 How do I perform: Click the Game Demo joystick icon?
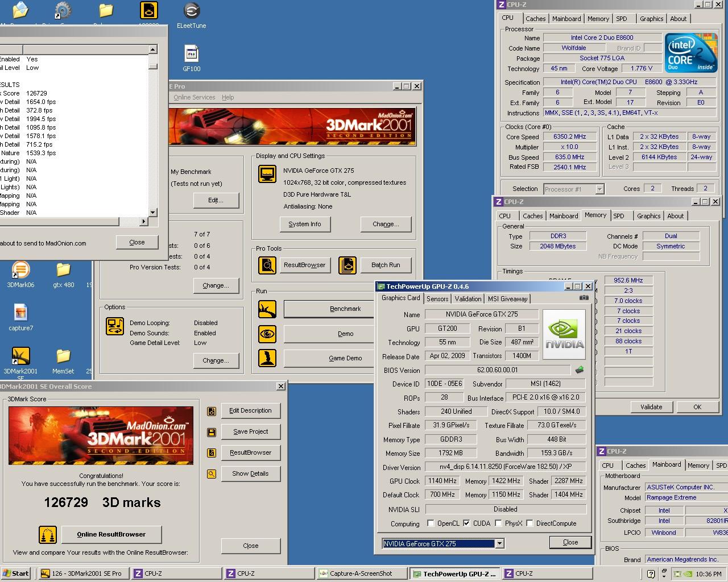click(x=267, y=359)
